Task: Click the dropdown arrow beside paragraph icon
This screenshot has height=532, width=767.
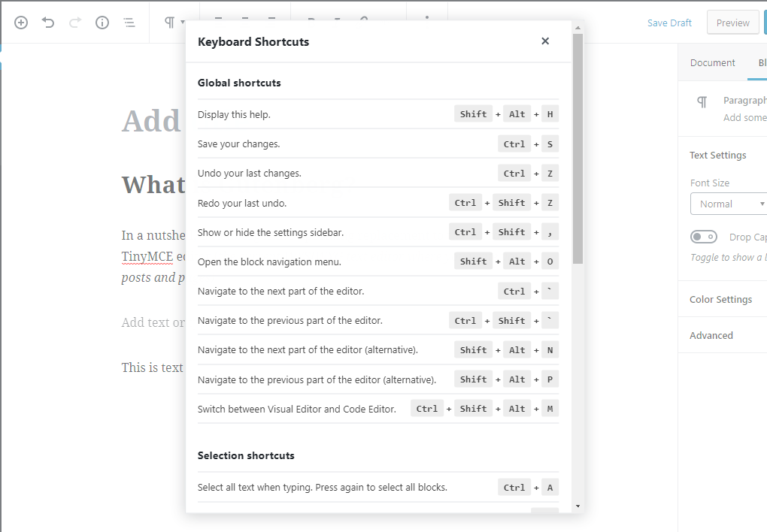Action: point(183,23)
